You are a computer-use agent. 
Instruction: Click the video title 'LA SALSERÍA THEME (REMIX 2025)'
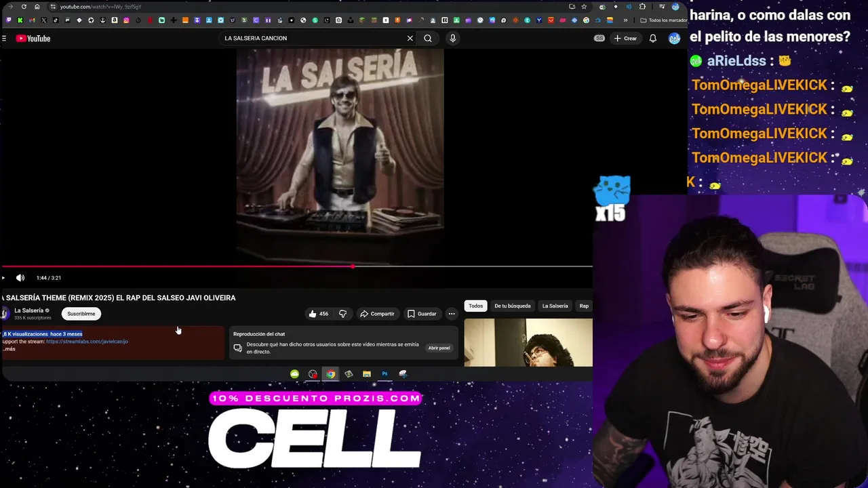tap(57, 298)
